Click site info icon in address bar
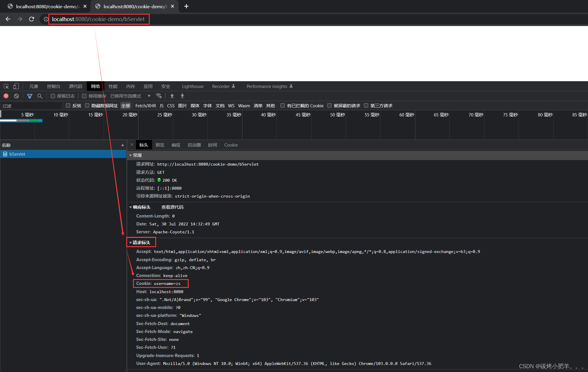 pyautogui.click(x=46, y=19)
